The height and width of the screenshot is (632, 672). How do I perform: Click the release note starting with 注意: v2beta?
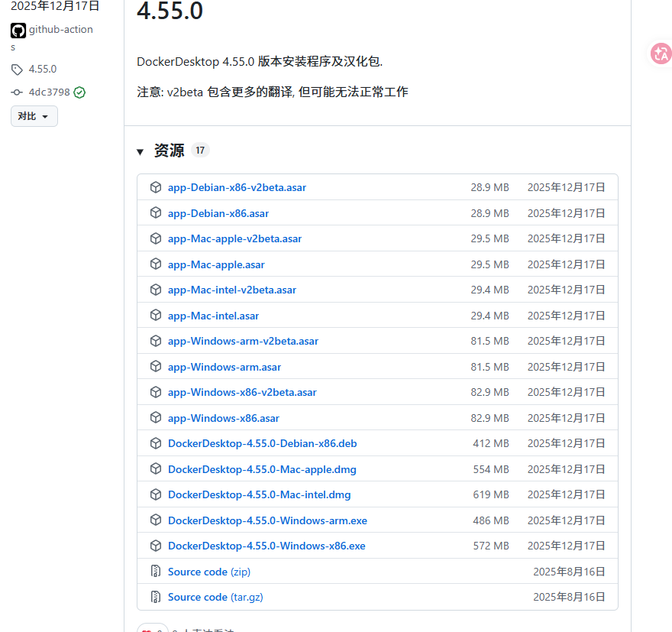[x=273, y=92]
